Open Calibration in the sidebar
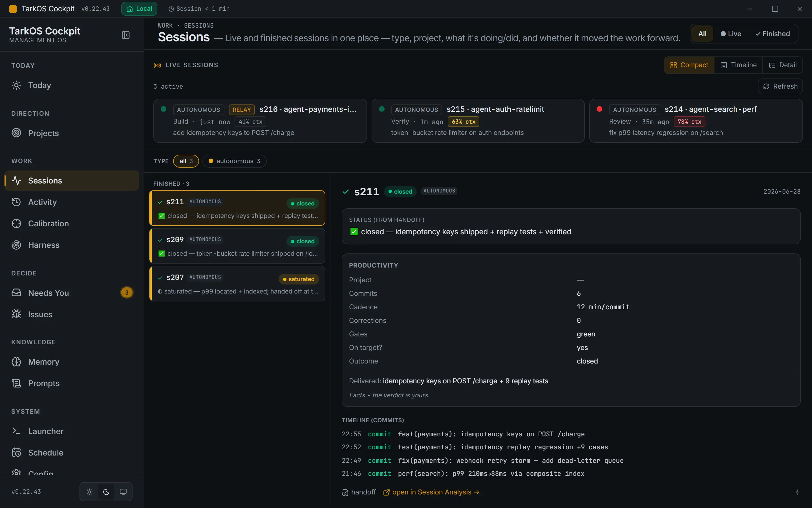812x508 pixels. click(72, 224)
